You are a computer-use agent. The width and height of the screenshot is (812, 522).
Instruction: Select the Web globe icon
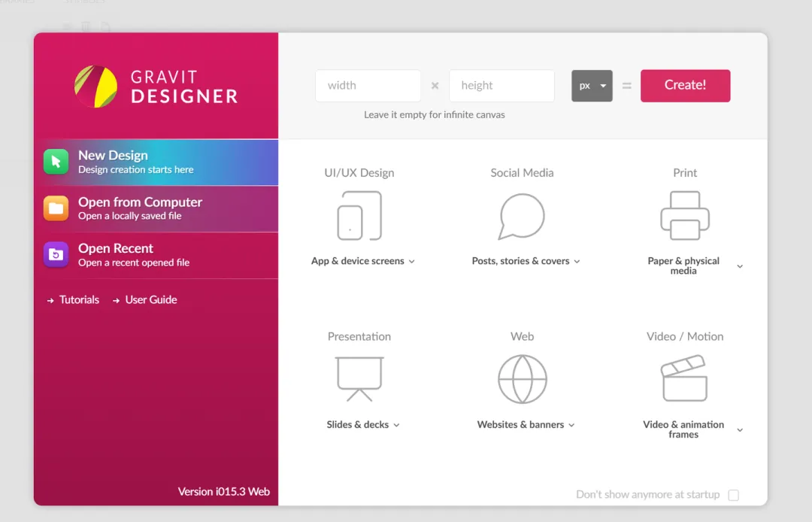point(522,379)
